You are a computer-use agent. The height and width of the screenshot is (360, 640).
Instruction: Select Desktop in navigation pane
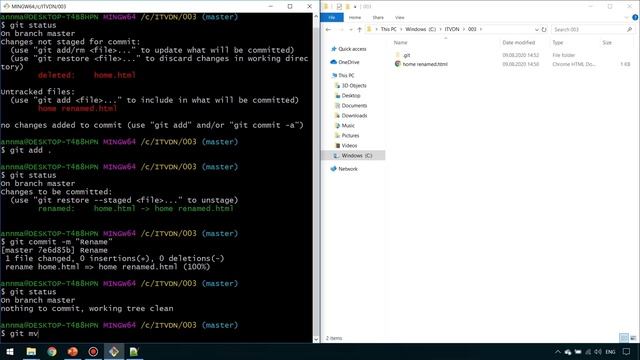click(351, 96)
